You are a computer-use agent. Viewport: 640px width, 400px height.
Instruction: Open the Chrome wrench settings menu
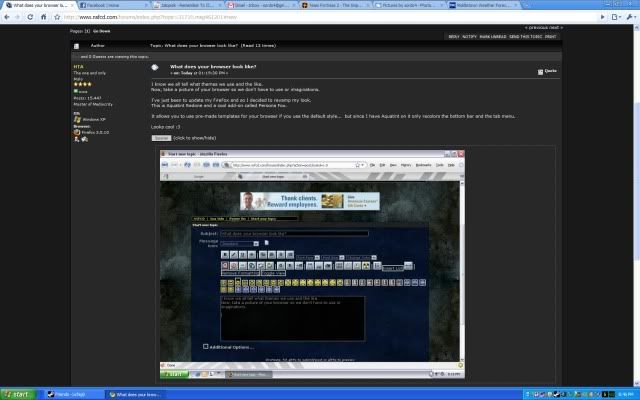[x=631, y=17]
